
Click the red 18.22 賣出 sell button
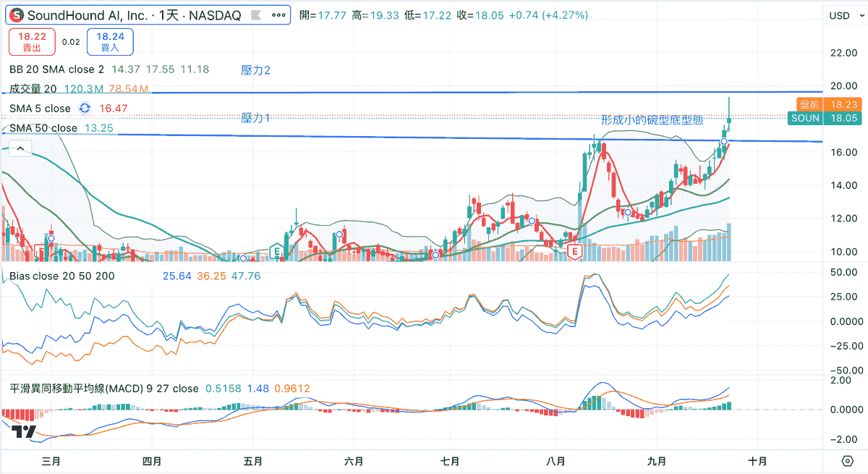(x=32, y=42)
